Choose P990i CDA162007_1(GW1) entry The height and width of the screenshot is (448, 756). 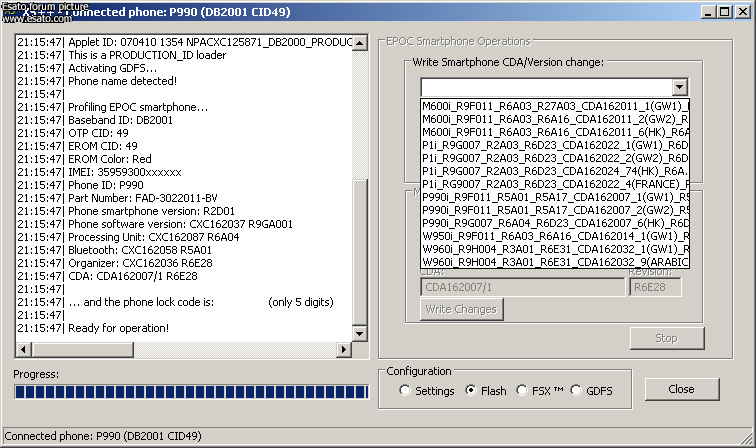pyautogui.click(x=555, y=197)
